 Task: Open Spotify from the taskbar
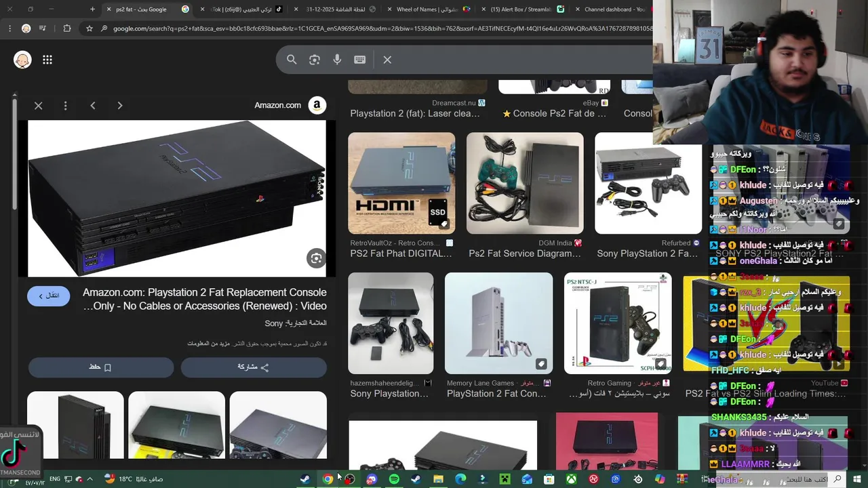pos(394,479)
